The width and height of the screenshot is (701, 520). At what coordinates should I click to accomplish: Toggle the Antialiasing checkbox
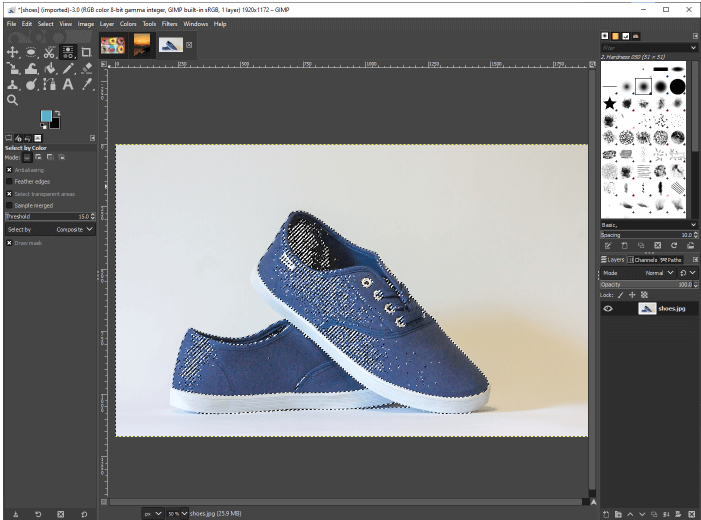(9, 170)
